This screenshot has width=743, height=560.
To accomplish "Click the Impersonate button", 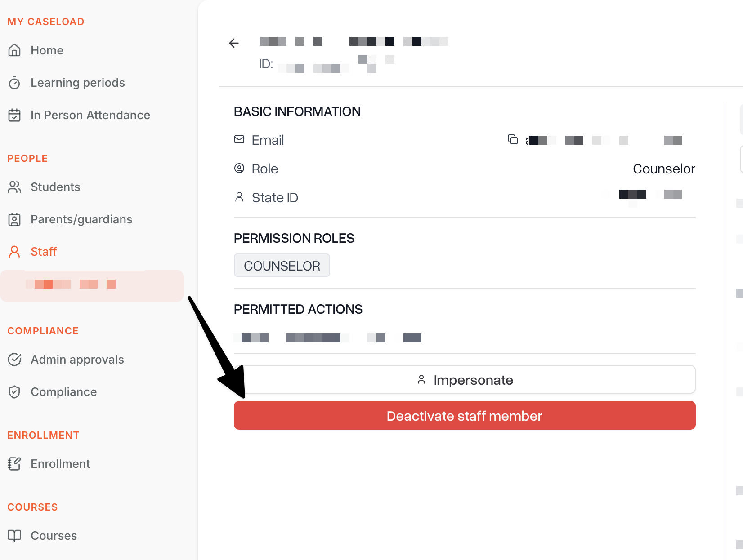I will pos(465,380).
